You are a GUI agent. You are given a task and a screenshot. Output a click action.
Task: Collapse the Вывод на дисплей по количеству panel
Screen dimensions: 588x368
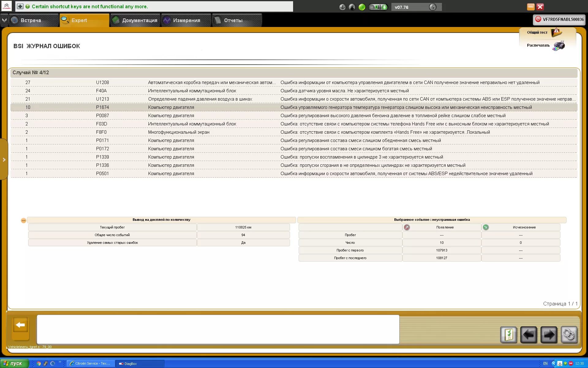[24, 220]
